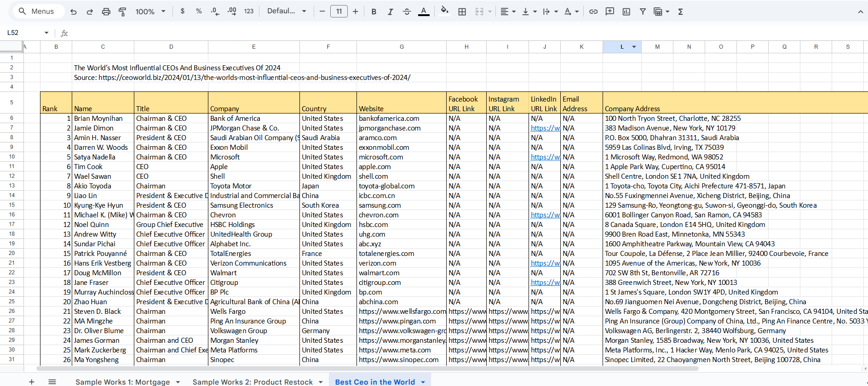Image resolution: width=868 pixels, height=386 pixels.
Task: Click the Print icon
Action: (x=106, y=11)
